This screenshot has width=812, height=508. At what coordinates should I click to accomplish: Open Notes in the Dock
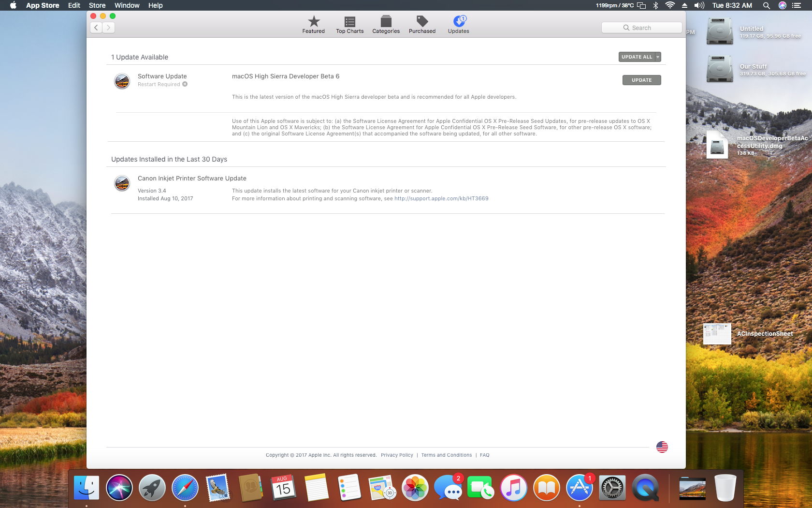click(317, 487)
